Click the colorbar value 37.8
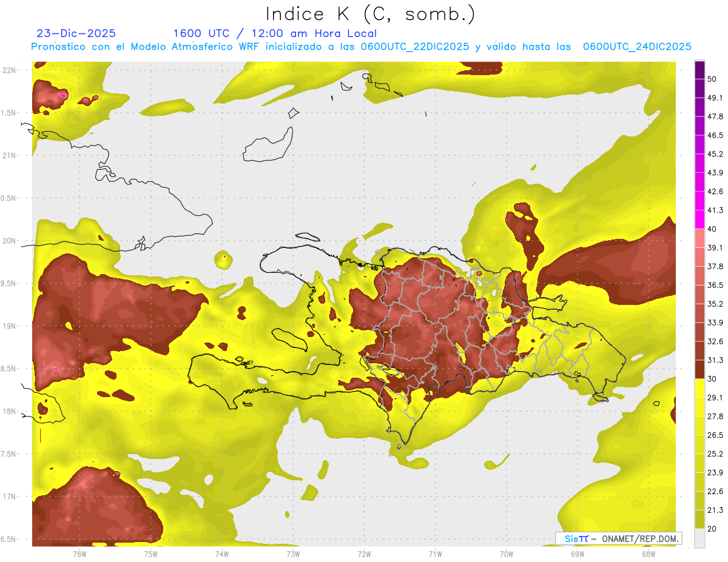Viewport: 728px width, 562px height. click(x=715, y=266)
